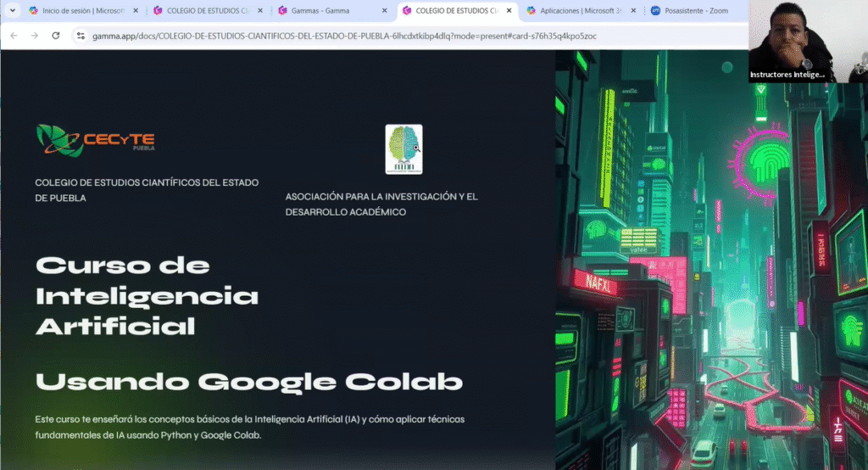Switch to Posasistente - Zoom tab

click(x=696, y=10)
